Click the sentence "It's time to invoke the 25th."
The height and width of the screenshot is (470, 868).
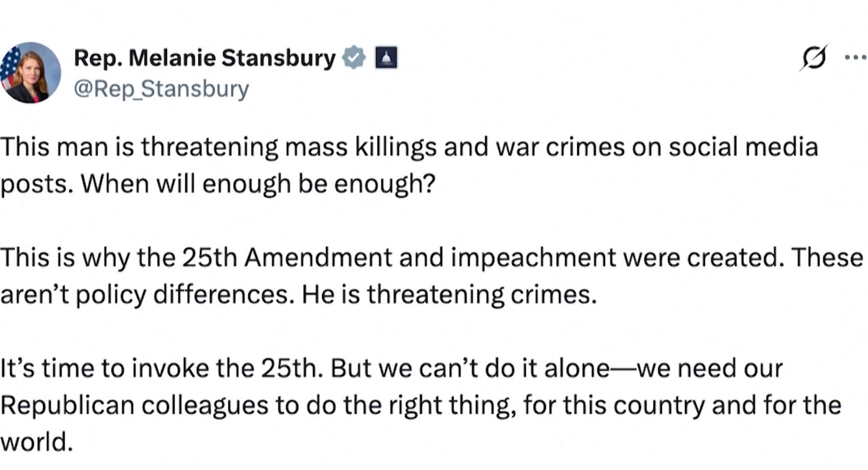pos(162,368)
